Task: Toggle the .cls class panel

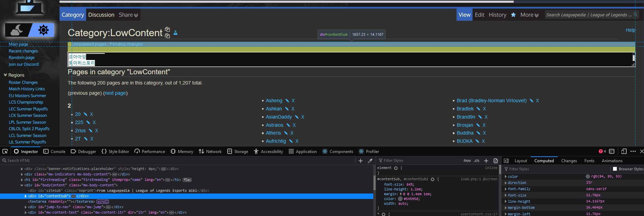Action: [x=477, y=161]
